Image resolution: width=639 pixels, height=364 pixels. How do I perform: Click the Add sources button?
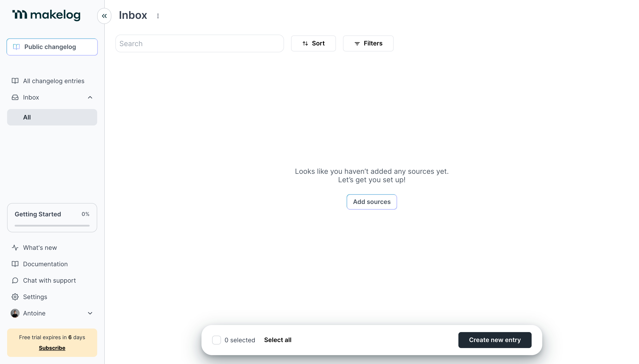[372, 202]
